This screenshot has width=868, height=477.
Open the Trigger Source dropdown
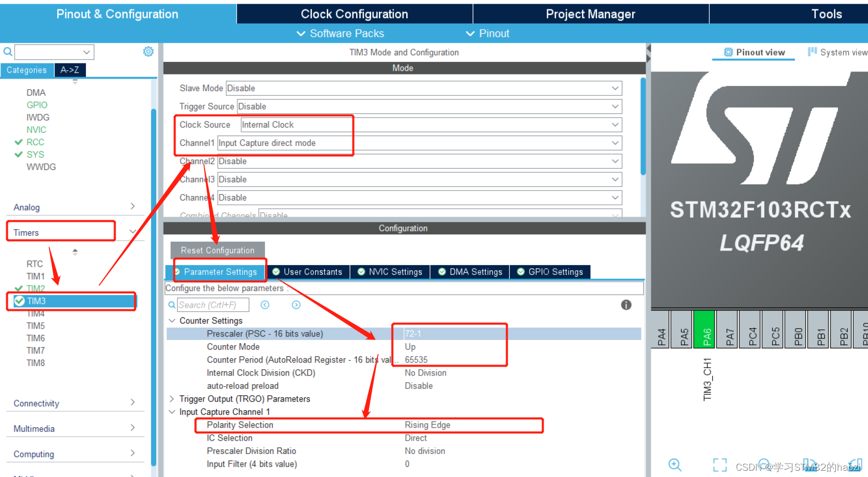point(430,106)
